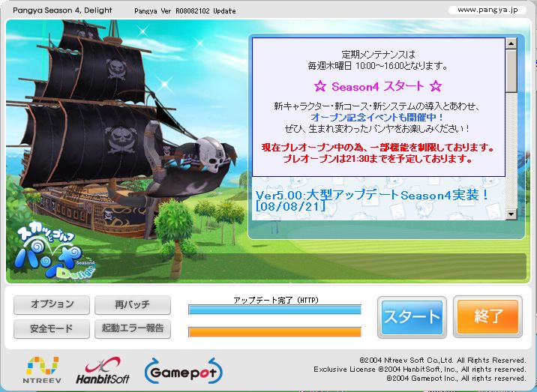Click the blue update progress bar

[274, 310]
